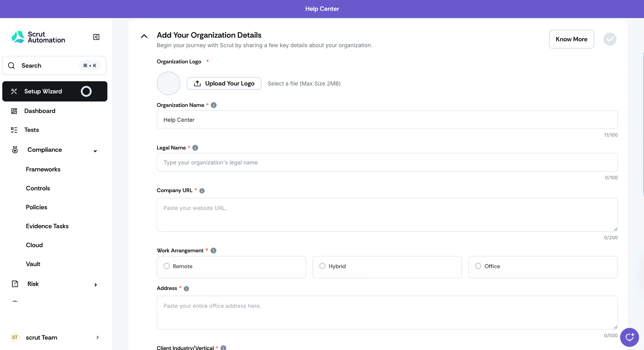Collapse the sidebar using the panel icon
The image size is (644, 350).
click(x=96, y=37)
